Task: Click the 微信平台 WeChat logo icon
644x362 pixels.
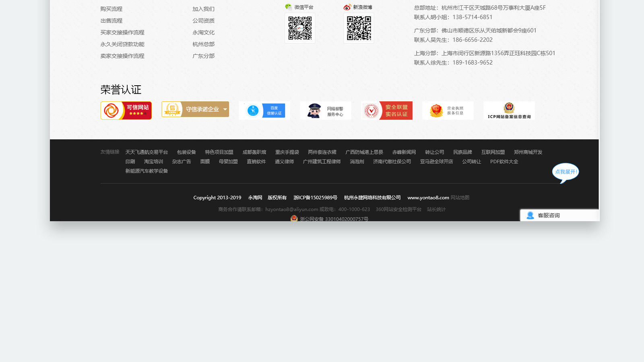Action: coord(288,7)
